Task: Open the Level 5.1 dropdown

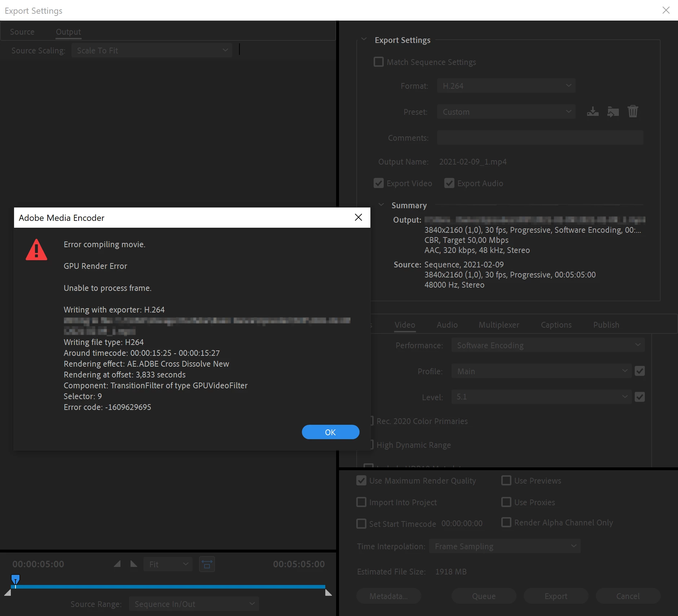Action: tap(541, 397)
